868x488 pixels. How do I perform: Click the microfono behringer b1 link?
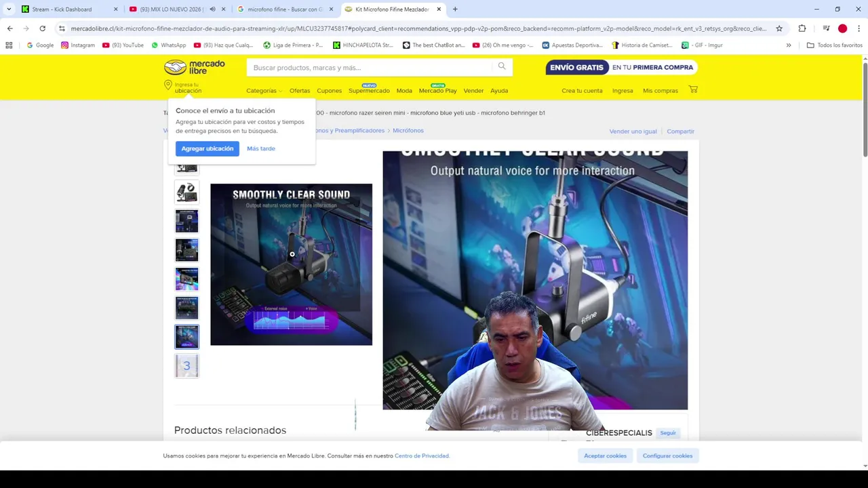click(513, 113)
